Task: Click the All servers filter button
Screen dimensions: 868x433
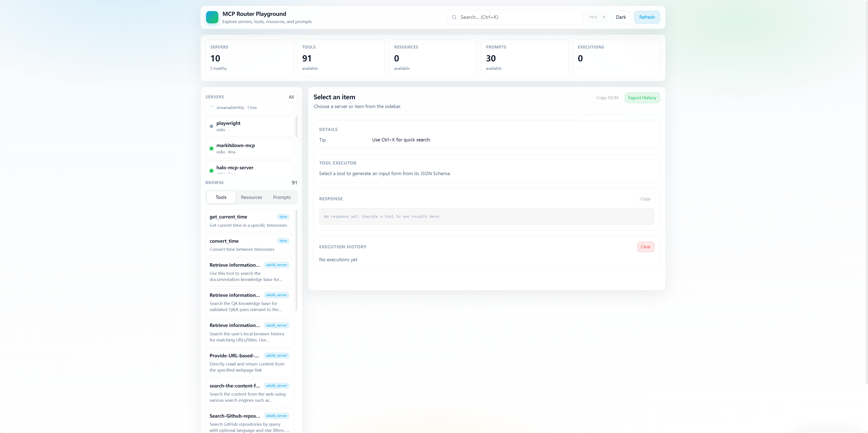Action: pyautogui.click(x=291, y=97)
